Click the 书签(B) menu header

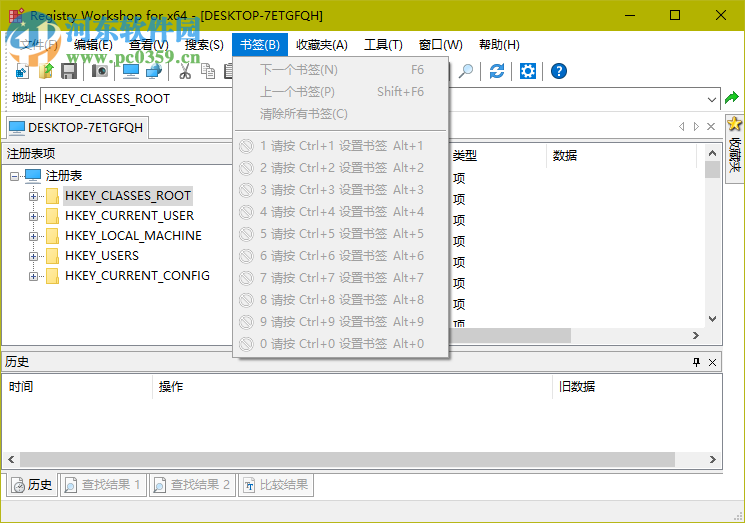pyautogui.click(x=260, y=45)
